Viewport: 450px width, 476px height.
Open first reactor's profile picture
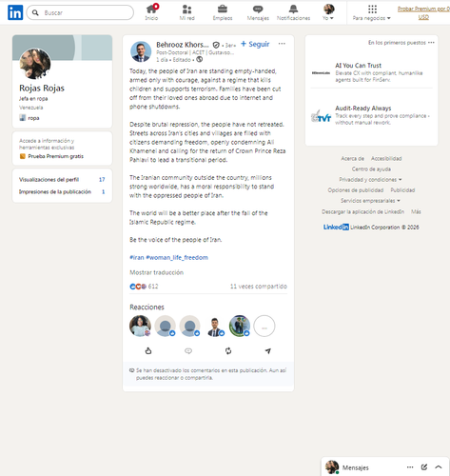[x=140, y=326]
